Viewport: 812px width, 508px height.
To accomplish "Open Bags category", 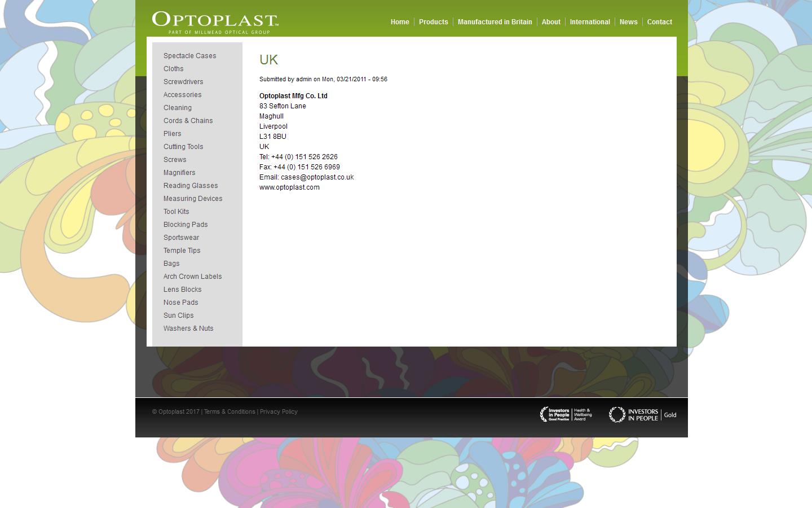I will pyautogui.click(x=171, y=264).
